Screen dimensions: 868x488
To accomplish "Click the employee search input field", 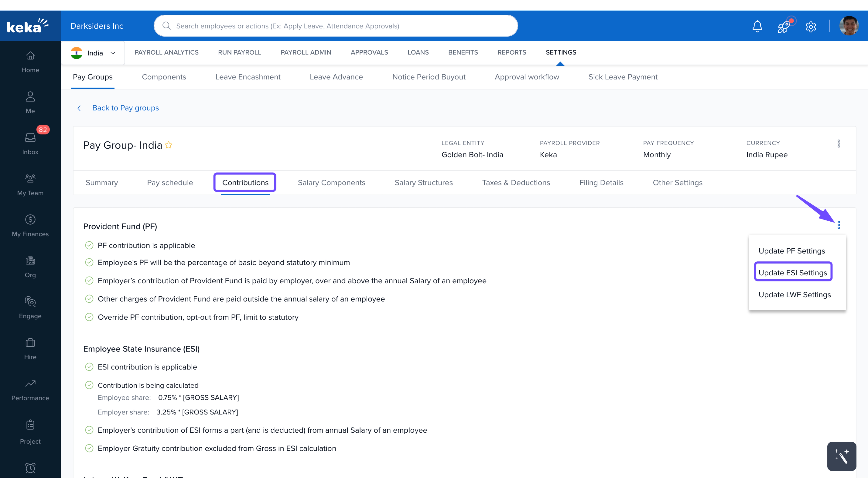I will (335, 26).
